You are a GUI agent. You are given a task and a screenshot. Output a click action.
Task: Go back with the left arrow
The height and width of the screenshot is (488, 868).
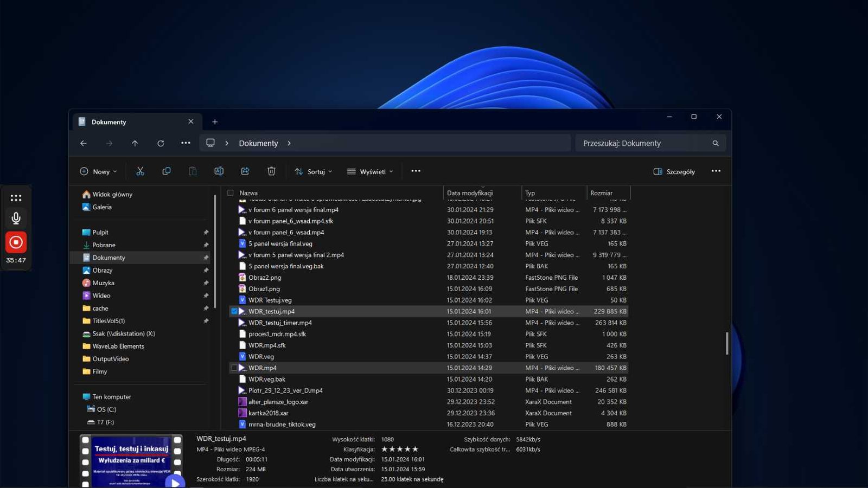(x=84, y=143)
